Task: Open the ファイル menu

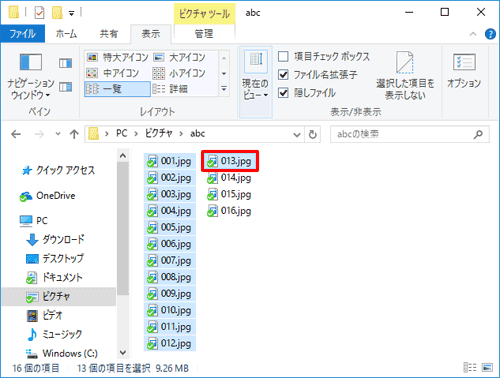Action: click(x=23, y=34)
